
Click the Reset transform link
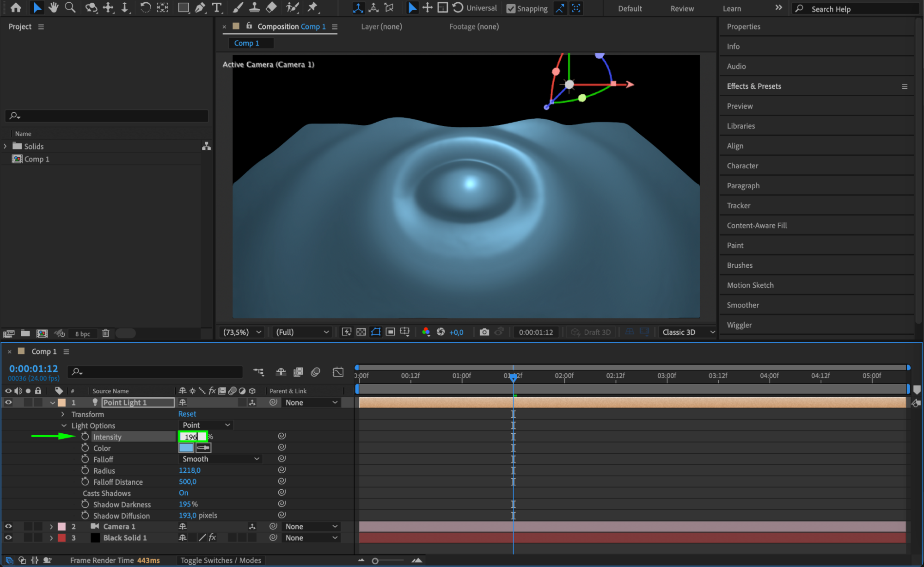point(187,414)
